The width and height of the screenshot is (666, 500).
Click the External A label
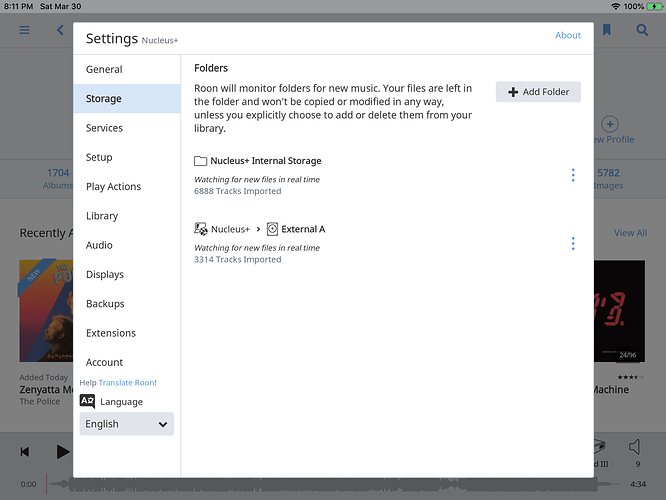(303, 229)
